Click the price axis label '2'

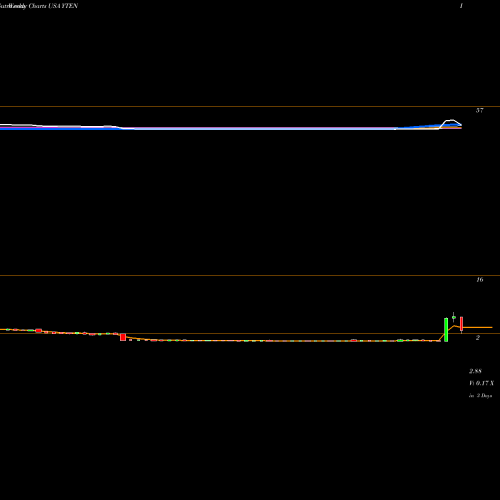478,338
